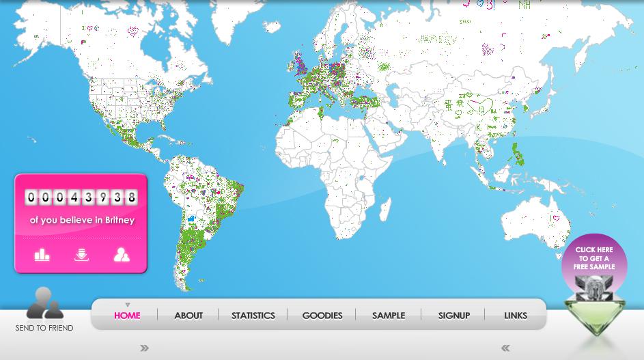Viewport: 644px width, 360px height.
Task: Click the green perfume bottle image
Action: (x=595, y=314)
